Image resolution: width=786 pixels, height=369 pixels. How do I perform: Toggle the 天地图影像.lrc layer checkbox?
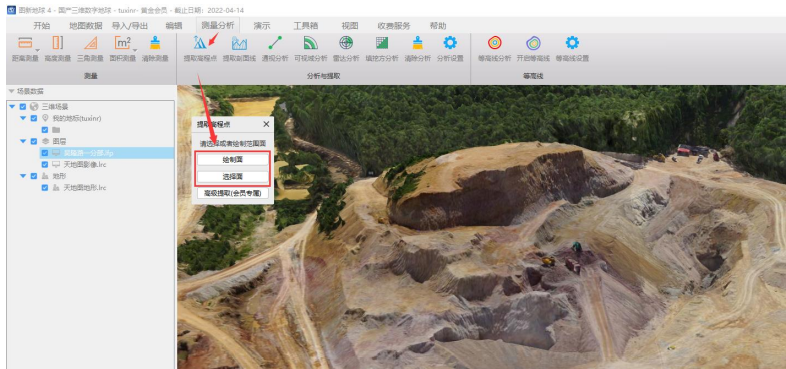45,164
